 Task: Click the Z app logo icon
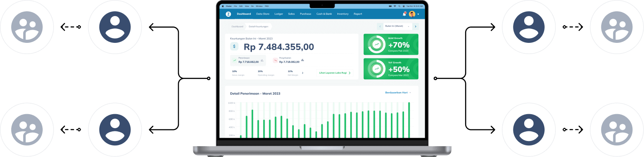[x=228, y=14]
